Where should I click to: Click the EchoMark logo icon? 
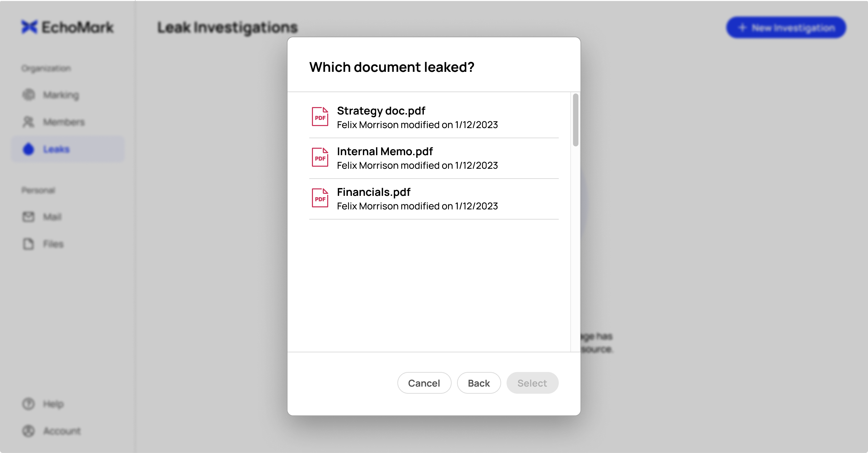pos(29,27)
